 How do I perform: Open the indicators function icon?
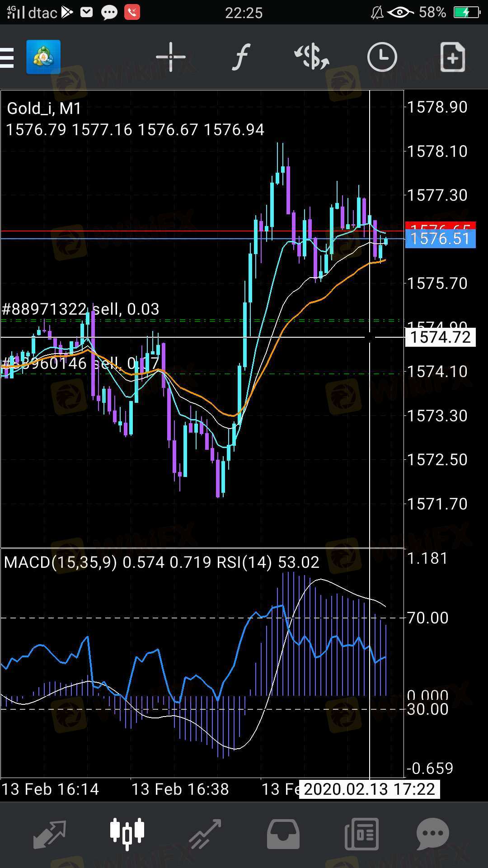(241, 57)
